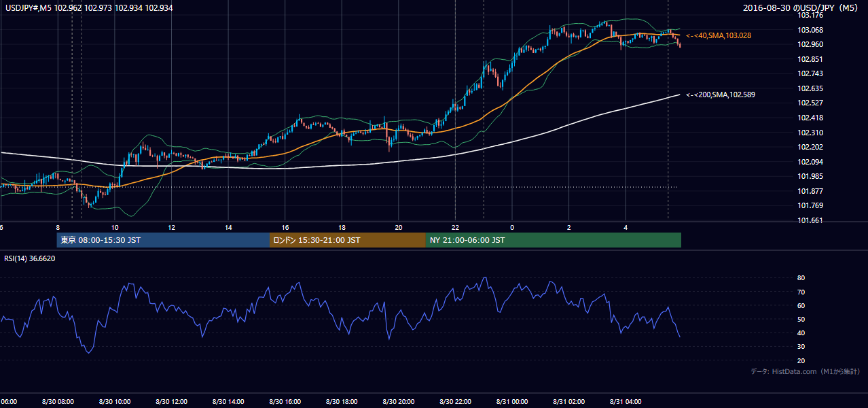The width and height of the screenshot is (868, 408).
Task: Click price level 101.769 on the axis
Action: pos(810,206)
